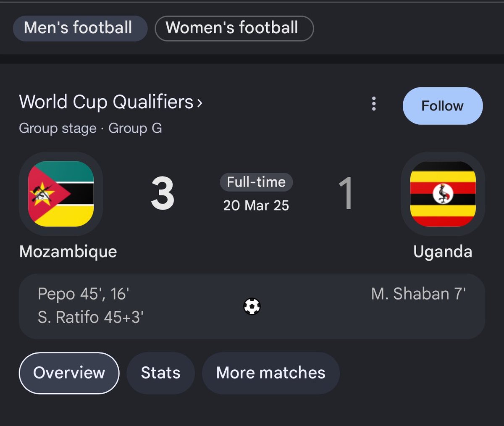Select the Men's football filter chip
Screen dimensions: 504x426
pyautogui.click(x=80, y=28)
